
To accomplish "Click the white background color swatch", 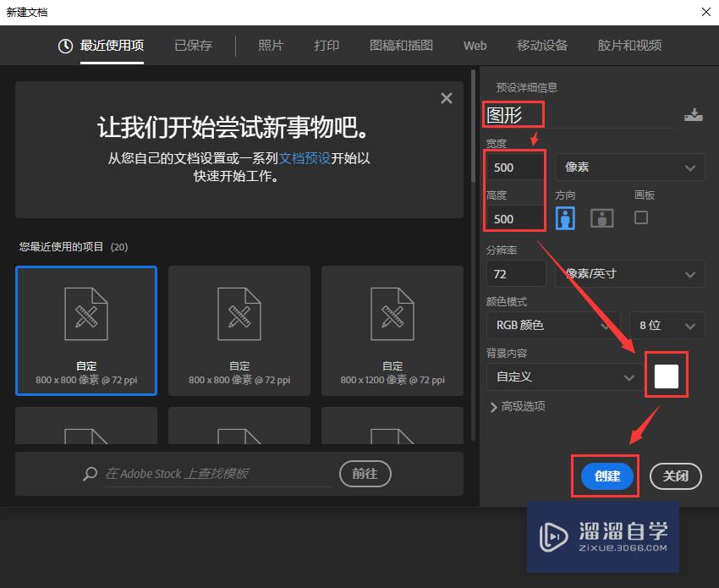I will coord(667,374).
